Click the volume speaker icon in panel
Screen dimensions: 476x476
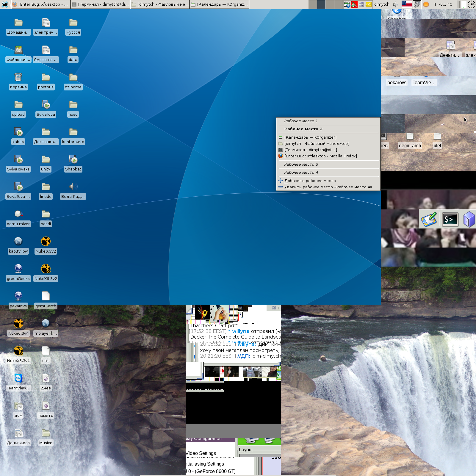[396, 4]
